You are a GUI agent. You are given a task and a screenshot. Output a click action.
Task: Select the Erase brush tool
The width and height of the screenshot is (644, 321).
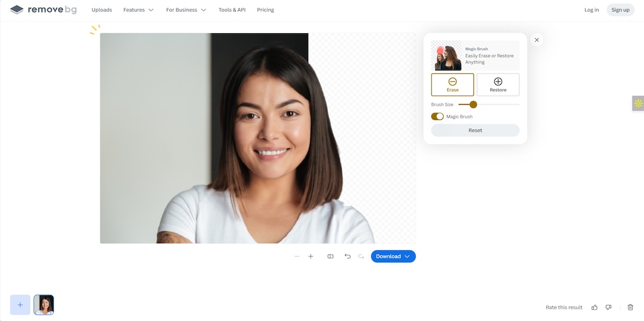point(452,84)
